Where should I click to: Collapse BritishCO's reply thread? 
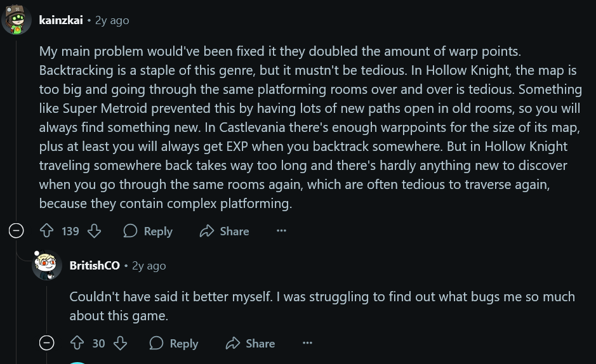pos(47,343)
